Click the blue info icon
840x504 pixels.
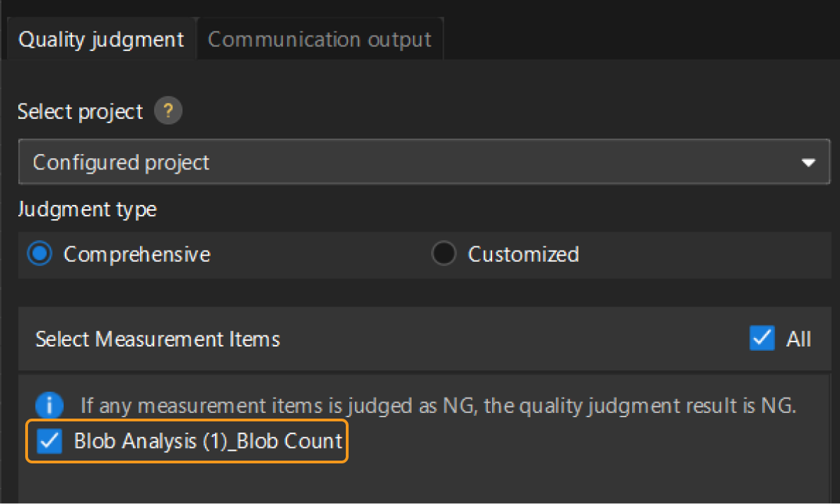click(x=50, y=405)
